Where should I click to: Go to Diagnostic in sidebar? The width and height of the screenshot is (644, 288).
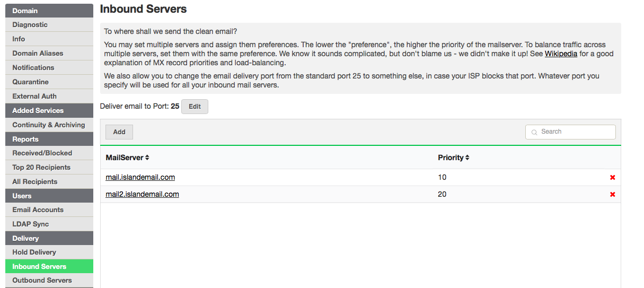(49, 25)
